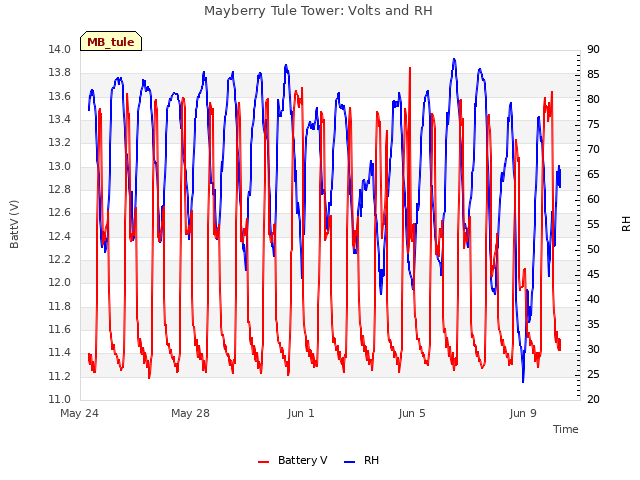The width and height of the screenshot is (640, 480).
Task: Click the May 24 date tick label
Action: pyautogui.click(x=79, y=413)
